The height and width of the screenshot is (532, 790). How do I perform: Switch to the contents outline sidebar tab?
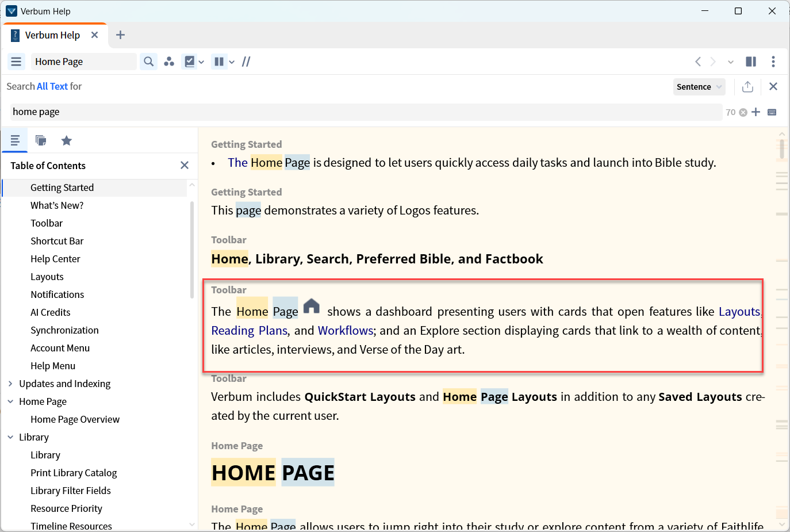(x=15, y=140)
